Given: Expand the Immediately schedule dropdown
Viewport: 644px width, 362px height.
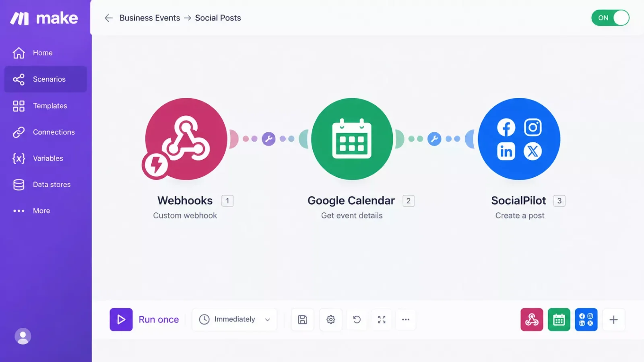Looking at the screenshot, I should coord(235,319).
